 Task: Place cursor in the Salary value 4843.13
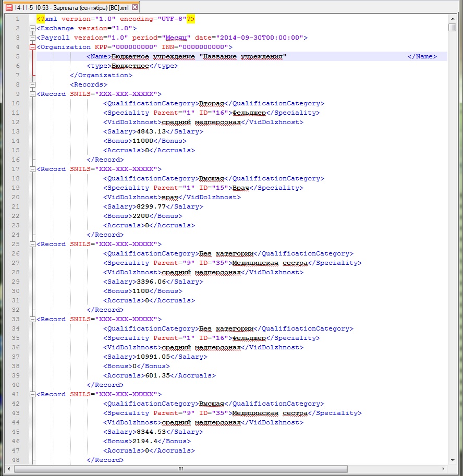pyautogui.click(x=151, y=131)
